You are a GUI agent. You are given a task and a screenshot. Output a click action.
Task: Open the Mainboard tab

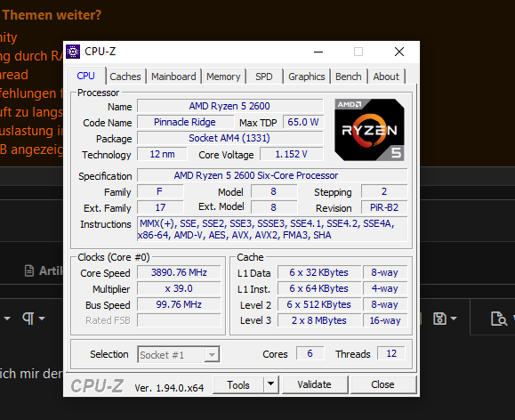point(173,77)
